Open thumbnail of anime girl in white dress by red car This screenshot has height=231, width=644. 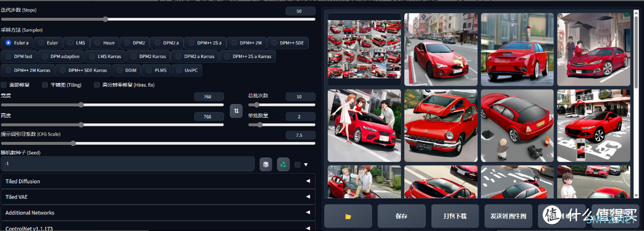pyautogui.click(x=364, y=126)
